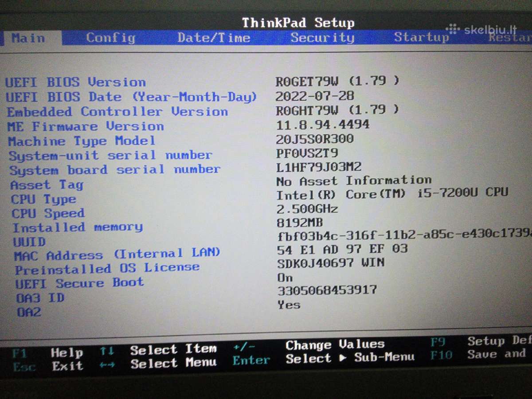Click the Secure Boot value On

click(x=285, y=278)
